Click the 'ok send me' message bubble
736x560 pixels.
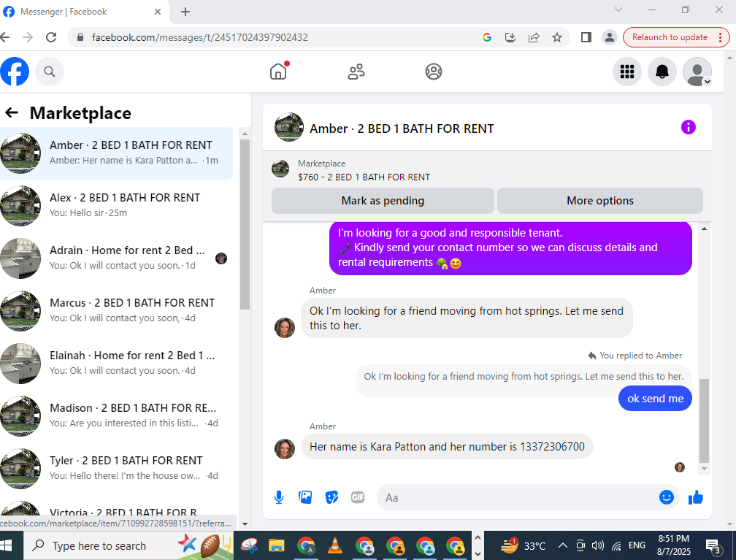[655, 399]
